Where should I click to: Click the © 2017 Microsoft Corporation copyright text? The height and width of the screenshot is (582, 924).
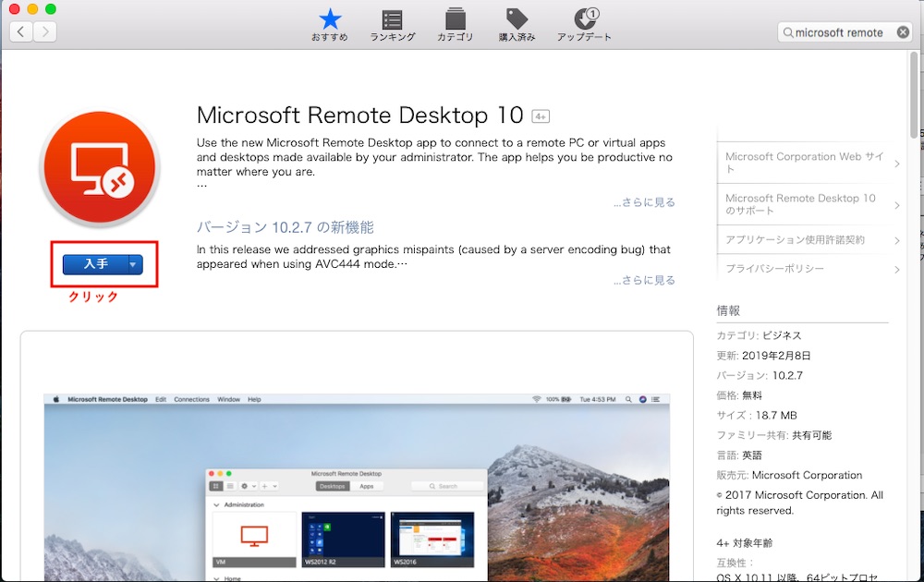pos(800,503)
